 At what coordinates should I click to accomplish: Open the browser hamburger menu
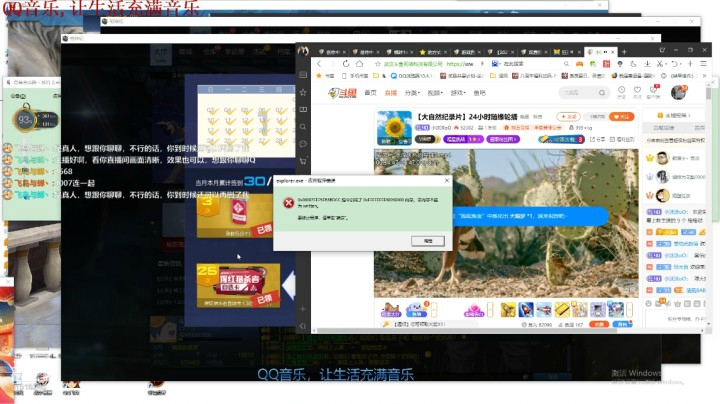(x=703, y=64)
